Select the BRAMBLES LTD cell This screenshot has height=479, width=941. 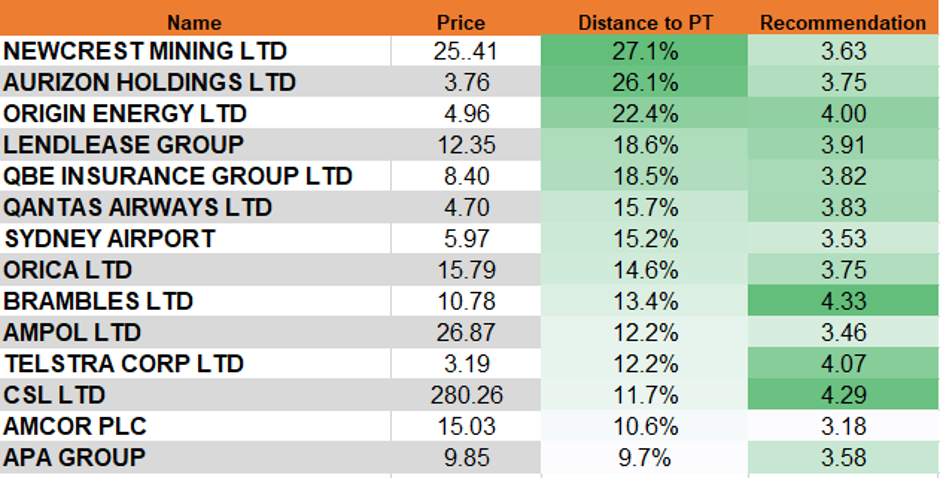tap(195, 300)
